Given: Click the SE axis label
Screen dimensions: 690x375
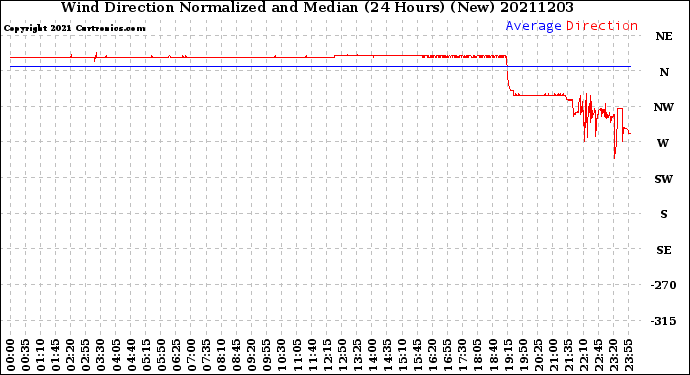Looking at the screenshot, I should (664, 250).
